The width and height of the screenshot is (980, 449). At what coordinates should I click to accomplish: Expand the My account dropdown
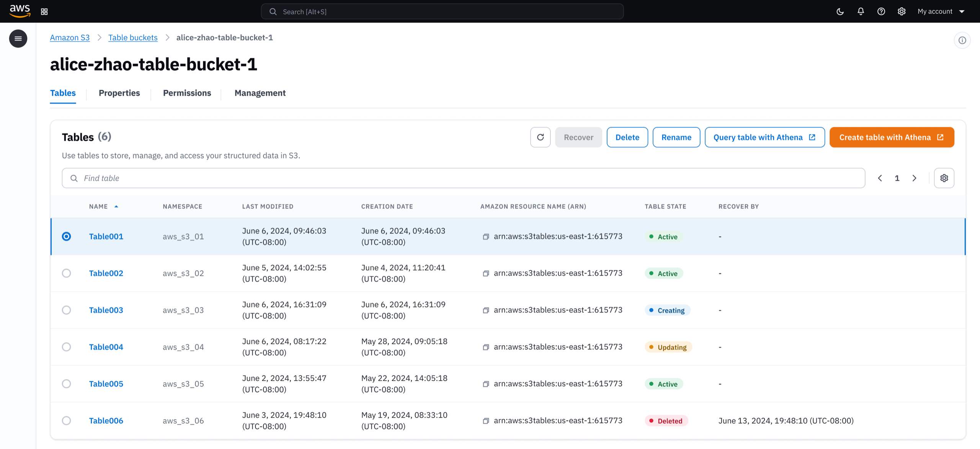(941, 11)
